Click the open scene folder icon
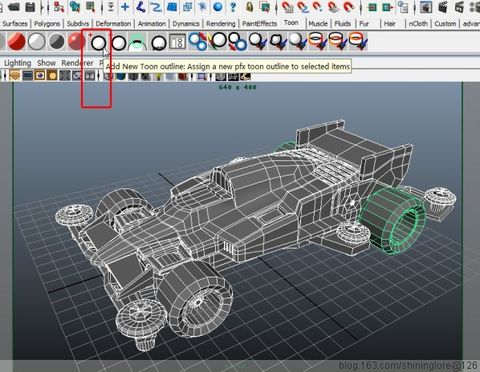This screenshot has height=372, width=480. tap(13, 6)
